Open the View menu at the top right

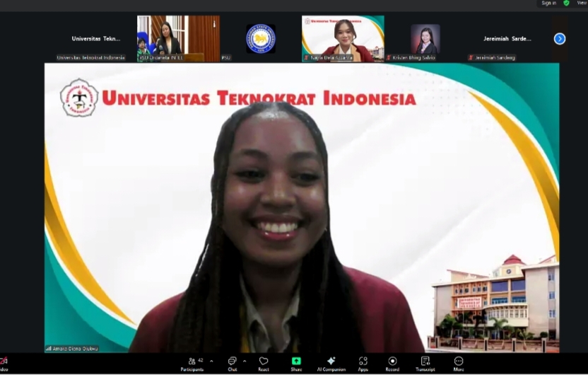click(581, 3)
